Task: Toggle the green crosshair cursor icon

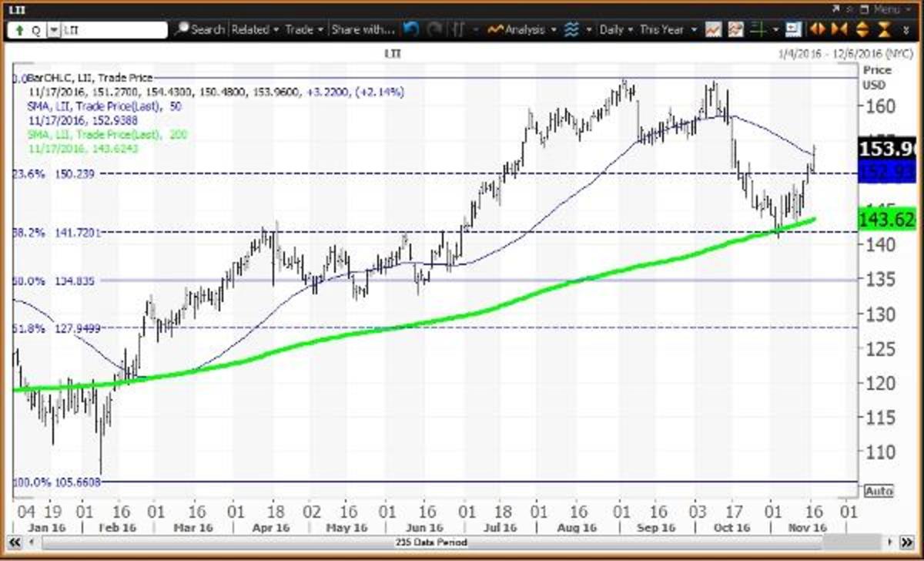Action: (x=759, y=30)
